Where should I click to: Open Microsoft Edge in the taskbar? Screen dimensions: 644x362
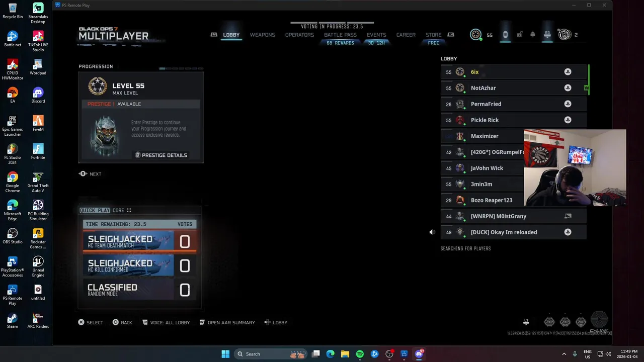coord(330,354)
